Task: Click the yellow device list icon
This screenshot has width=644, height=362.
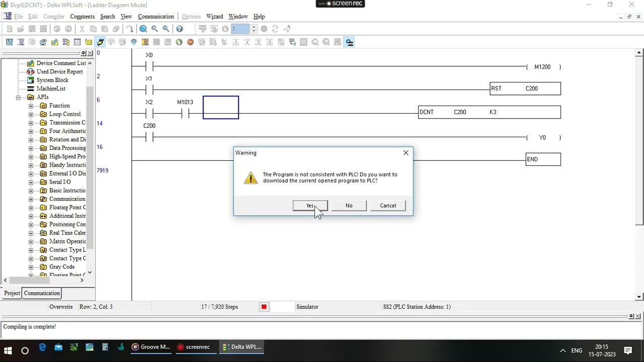Action: [66, 42]
